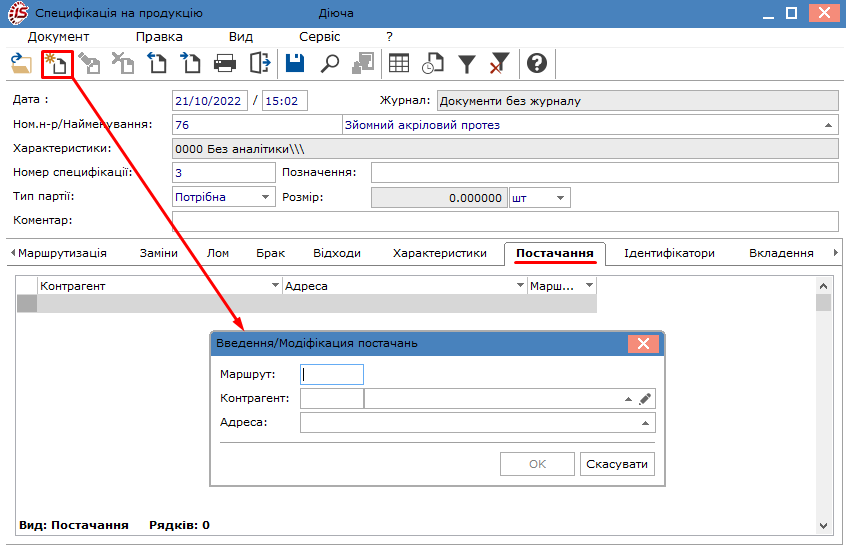Image resolution: width=846 pixels, height=550 pixels.
Task: Expand the Тип партії dropdown
Action: click(x=265, y=197)
